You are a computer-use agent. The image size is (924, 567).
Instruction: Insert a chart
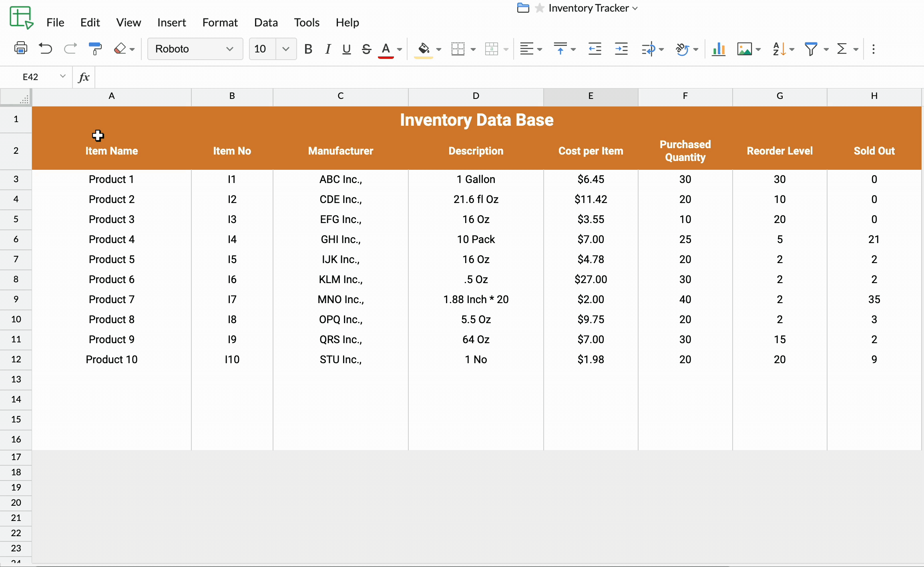[719, 49]
